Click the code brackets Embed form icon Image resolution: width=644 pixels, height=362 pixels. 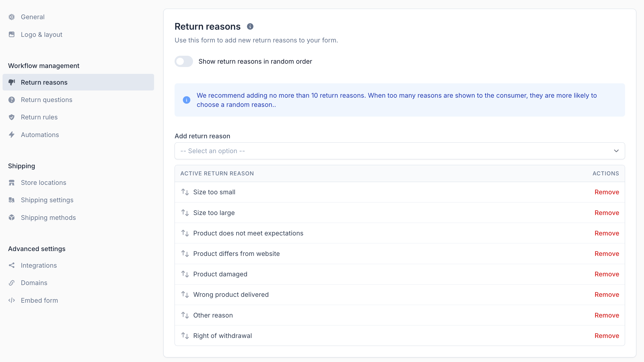12,300
